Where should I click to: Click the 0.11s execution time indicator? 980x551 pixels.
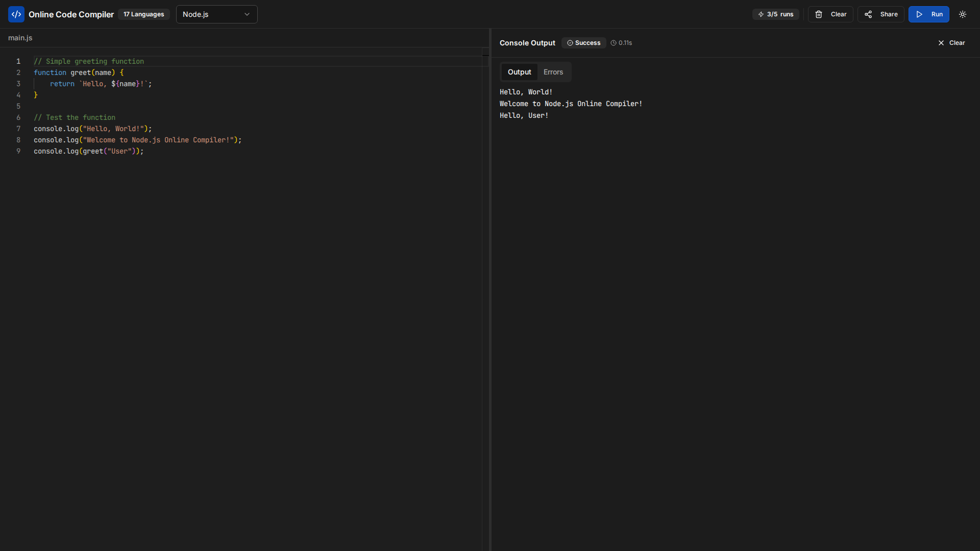[x=625, y=43]
